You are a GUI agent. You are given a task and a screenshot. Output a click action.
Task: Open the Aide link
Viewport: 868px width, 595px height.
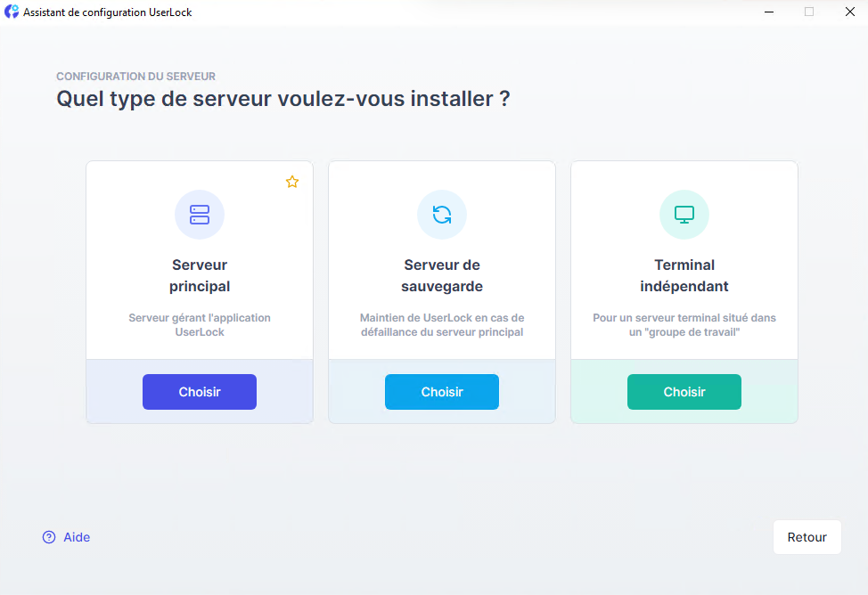76,537
